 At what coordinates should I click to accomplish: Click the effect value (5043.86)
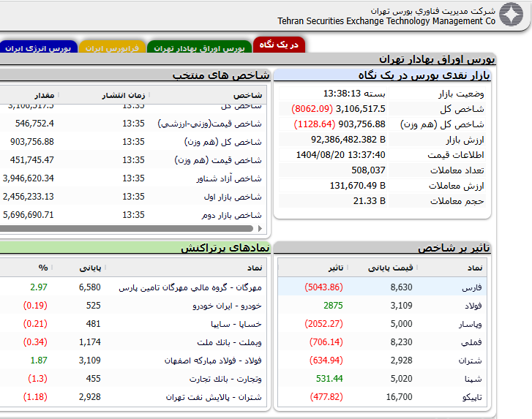click(x=323, y=287)
